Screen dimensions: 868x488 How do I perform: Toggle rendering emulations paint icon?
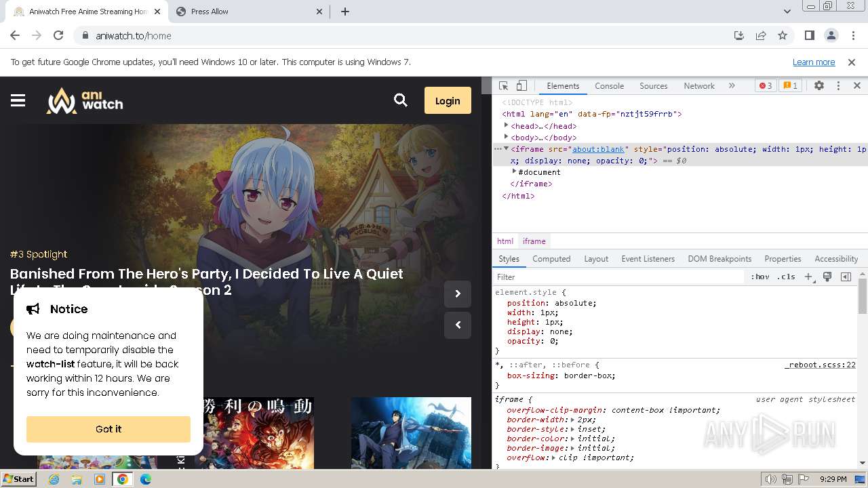(827, 277)
